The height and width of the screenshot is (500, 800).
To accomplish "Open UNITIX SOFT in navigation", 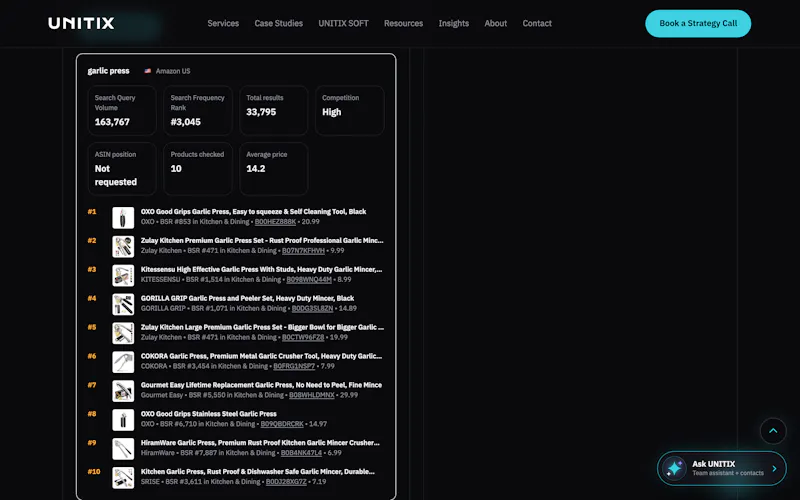I will pyautogui.click(x=343, y=23).
